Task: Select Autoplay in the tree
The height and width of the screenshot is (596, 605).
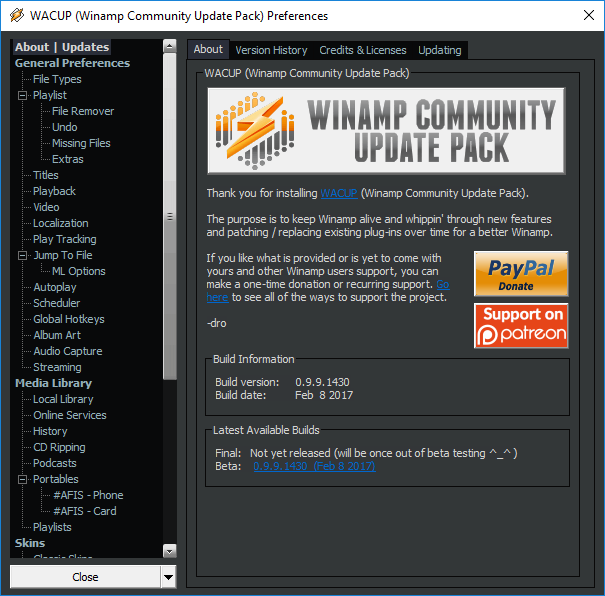Action: [54, 287]
